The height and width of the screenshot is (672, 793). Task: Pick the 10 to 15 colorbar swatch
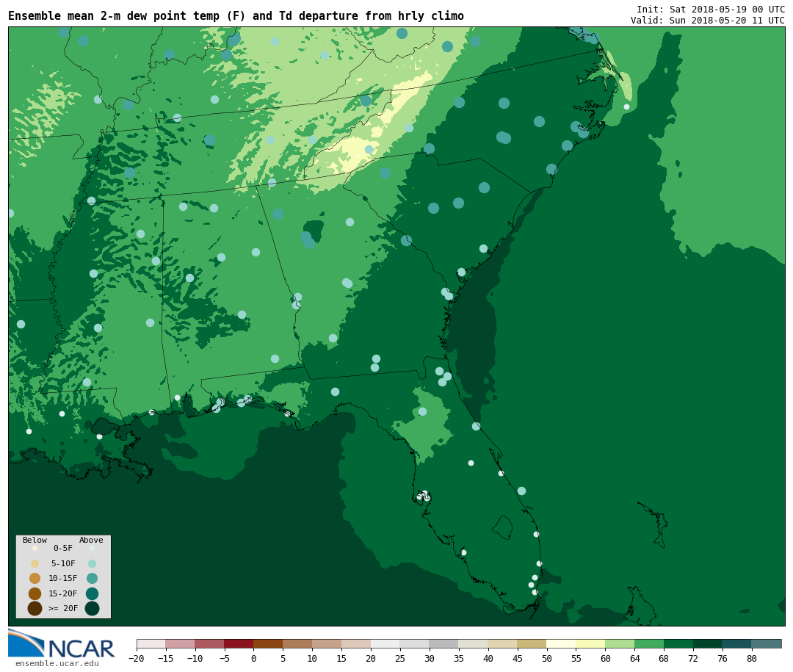point(327,643)
